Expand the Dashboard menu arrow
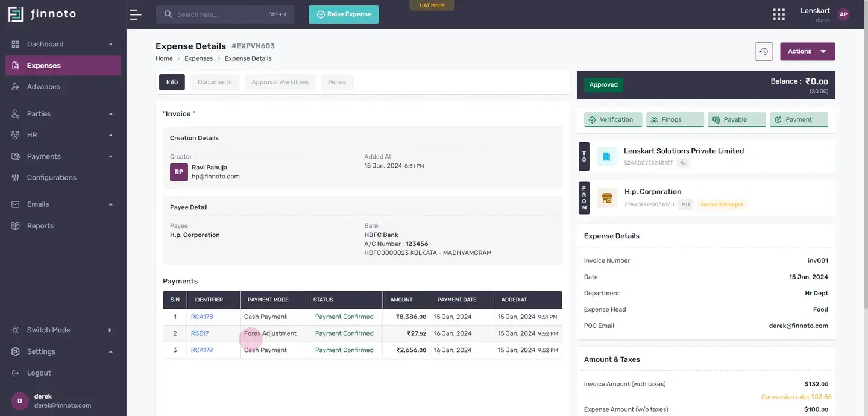The width and height of the screenshot is (868, 416). click(110, 44)
